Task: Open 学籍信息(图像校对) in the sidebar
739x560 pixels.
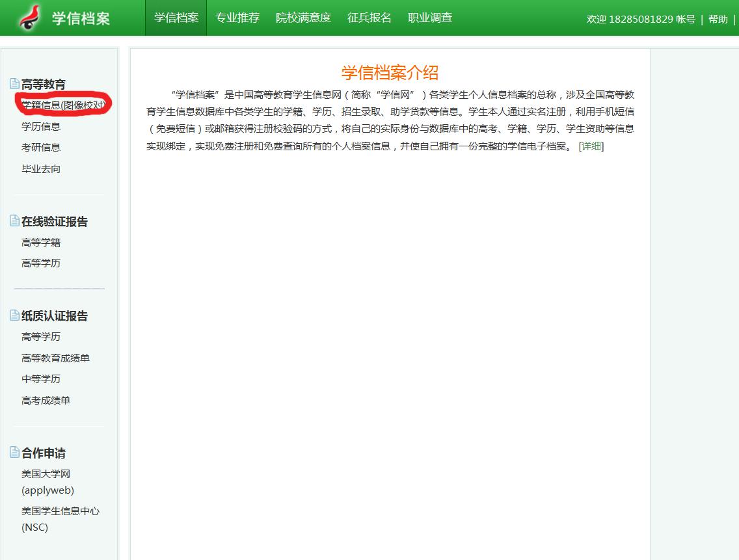Action: point(62,105)
